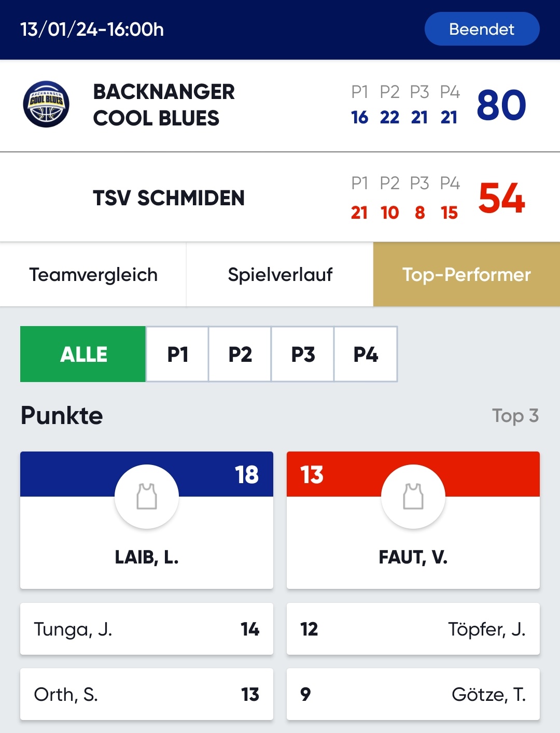
Task: Select the Top-Performer tab
Action: [x=467, y=274]
